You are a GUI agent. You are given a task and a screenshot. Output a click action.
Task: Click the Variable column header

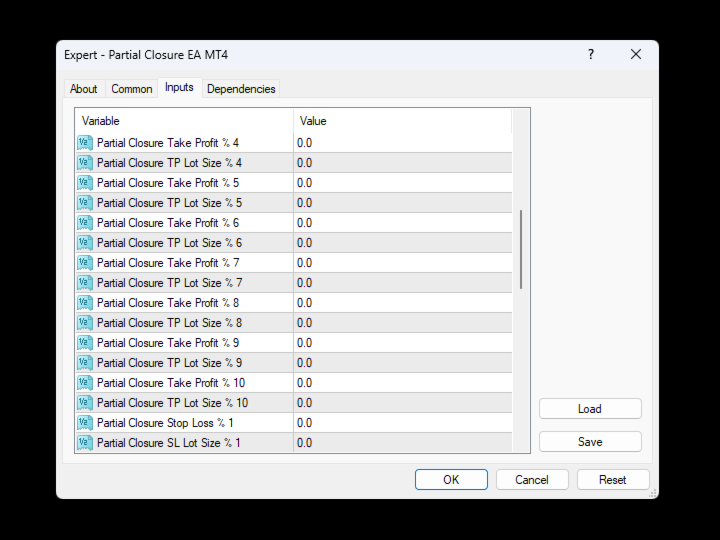point(184,121)
